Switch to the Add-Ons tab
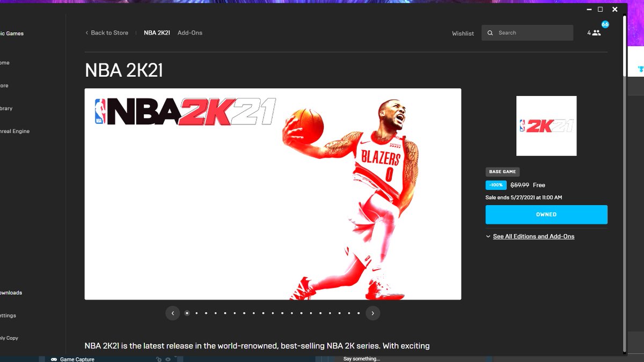The image size is (644, 362). point(190,33)
